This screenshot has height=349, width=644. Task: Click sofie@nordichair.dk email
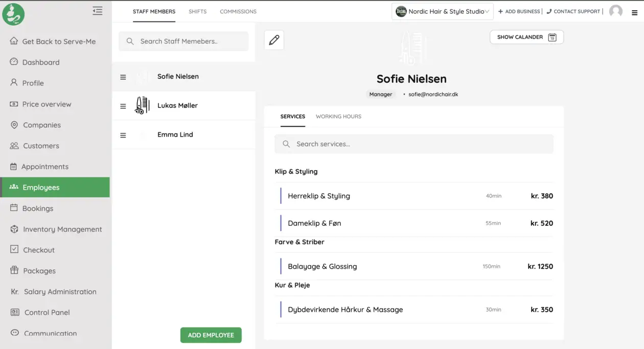(x=433, y=95)
